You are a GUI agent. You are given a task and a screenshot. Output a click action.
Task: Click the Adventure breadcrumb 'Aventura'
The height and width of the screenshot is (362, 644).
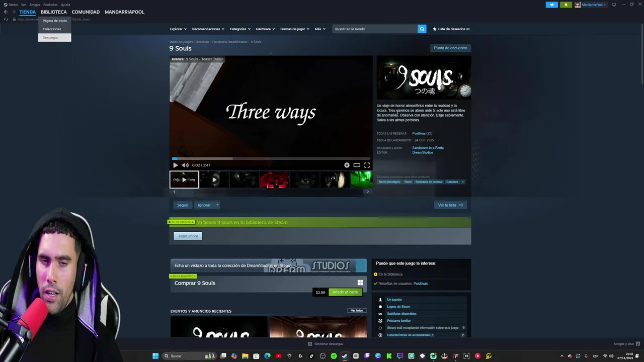202,42
